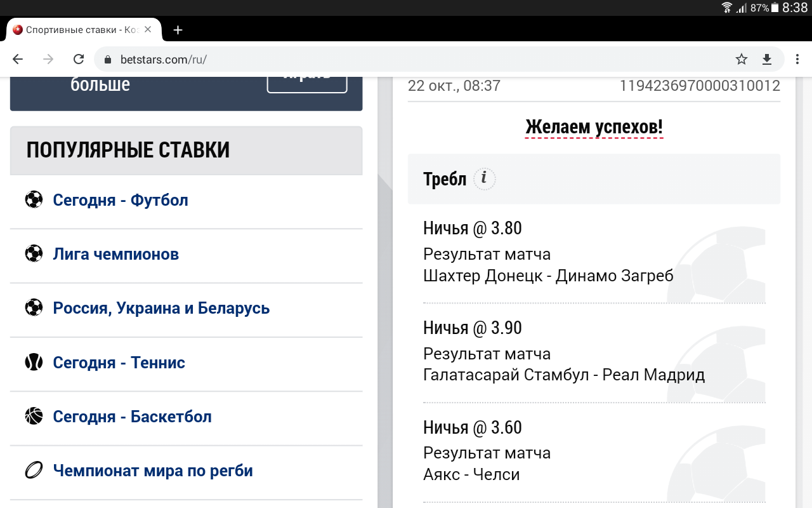812x508 pixels.
Task: Open Сегодня - Футбол popular bets
Action: [121, 200]
